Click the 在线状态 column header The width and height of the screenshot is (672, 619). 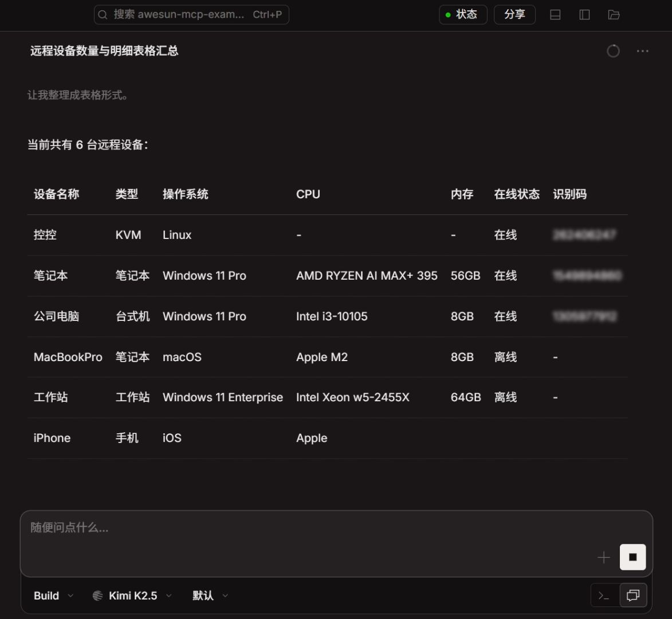click(x=517, y=194)
